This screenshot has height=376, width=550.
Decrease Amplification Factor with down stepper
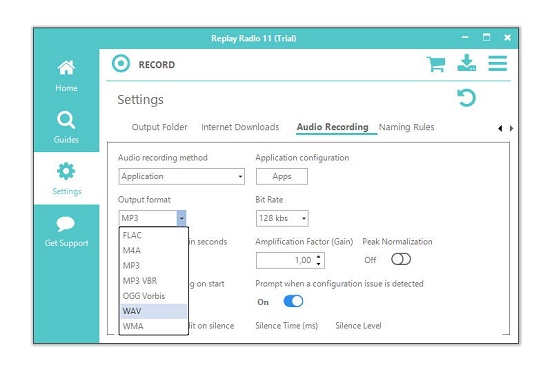pyautogui.click(x=318, y=264)
